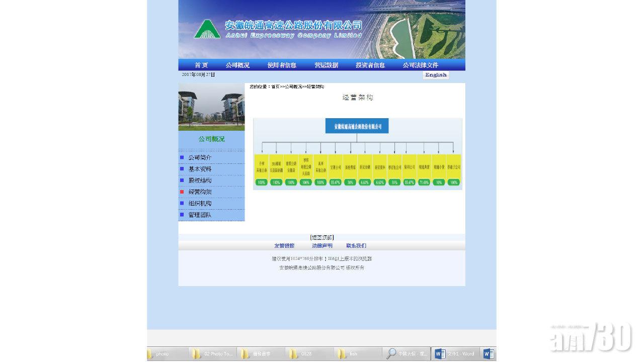Click the rightmost Word icon on the taskbar
Screen dimensions: 644x362
point(489,353)
